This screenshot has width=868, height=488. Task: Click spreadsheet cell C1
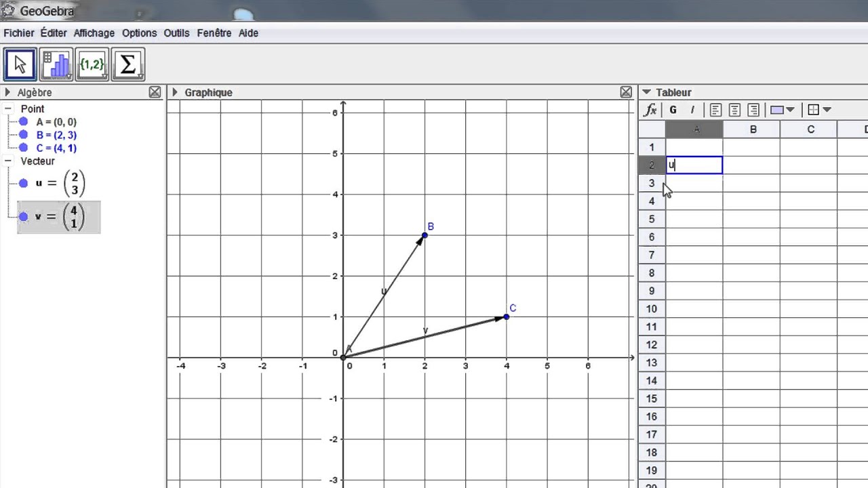pyautogui.click(x=810, y=147)
